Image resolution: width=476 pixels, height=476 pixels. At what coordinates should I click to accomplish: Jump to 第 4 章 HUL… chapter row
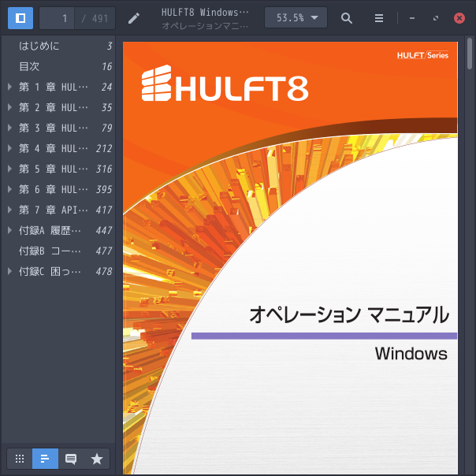point(58,148)
